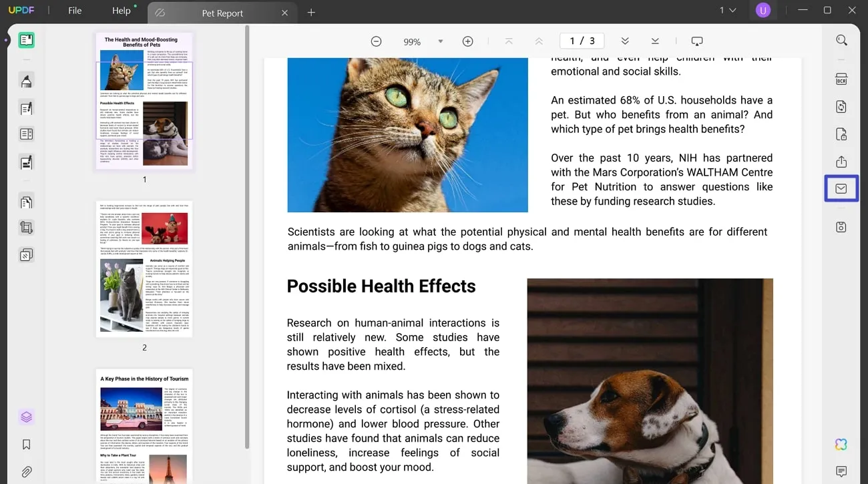Click the dog photo in the document
Viewport: 868px width, 484px height.
tap(650, 381)
